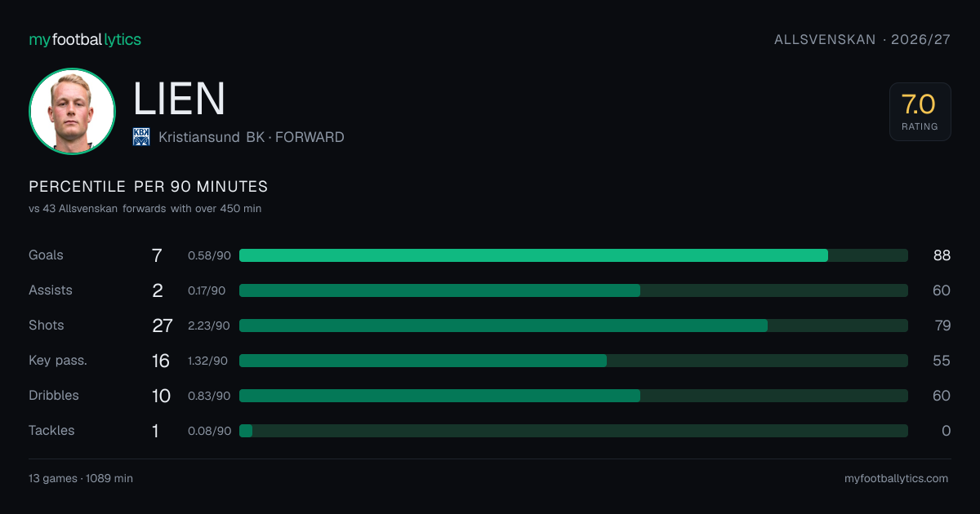The image size is (980, 514).
Task: Click the Goals percentile value 88
Action: (942, 255)
